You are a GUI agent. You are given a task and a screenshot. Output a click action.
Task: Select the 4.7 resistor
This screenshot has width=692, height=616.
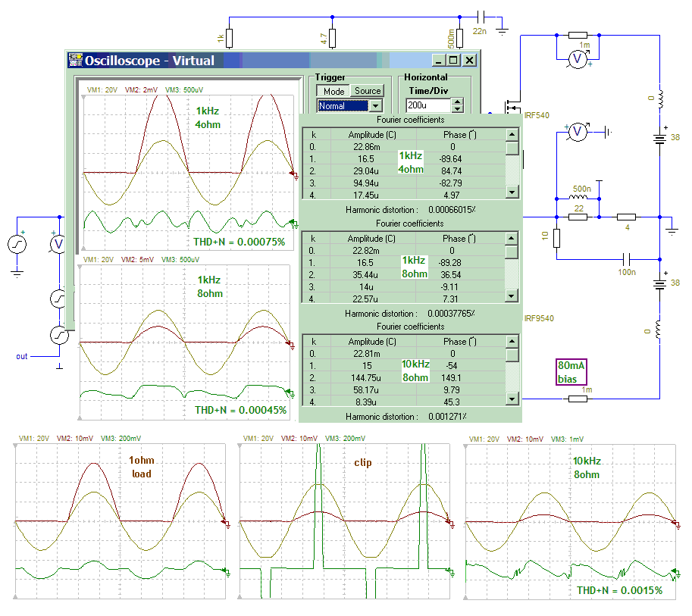332,39
